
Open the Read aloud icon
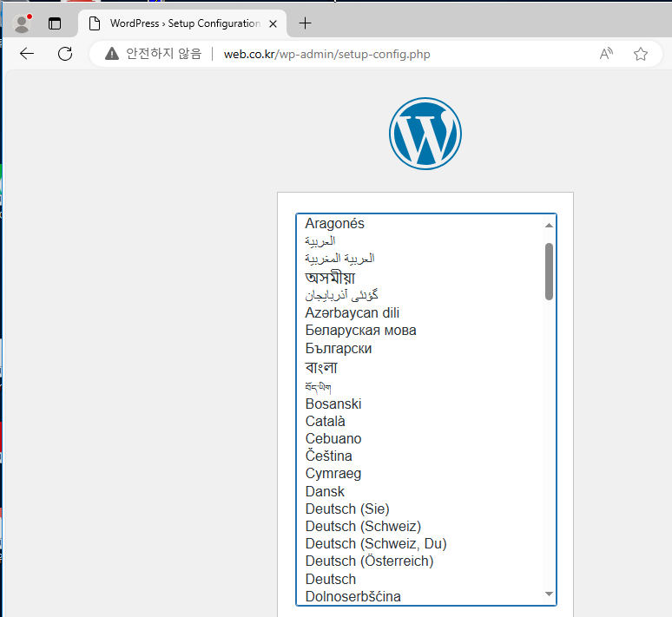pos(606,54)
